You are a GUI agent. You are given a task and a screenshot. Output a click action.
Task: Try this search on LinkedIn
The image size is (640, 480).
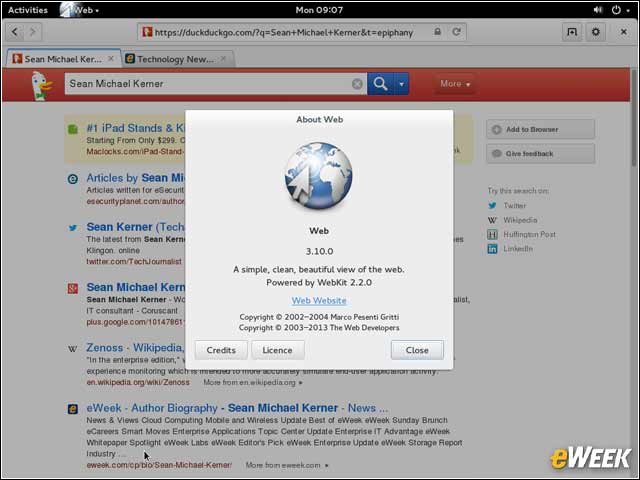[x=518, y=249]
